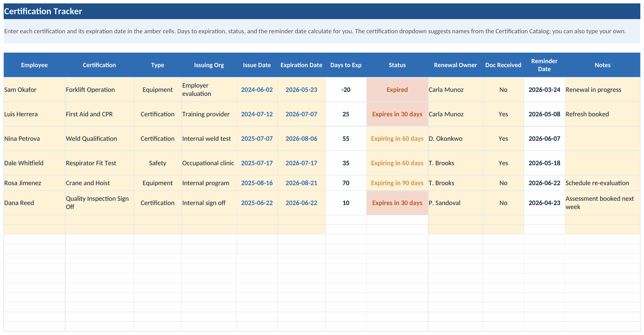Select expiration date 2026-07-07
The image size is (644, 335).
301,114
